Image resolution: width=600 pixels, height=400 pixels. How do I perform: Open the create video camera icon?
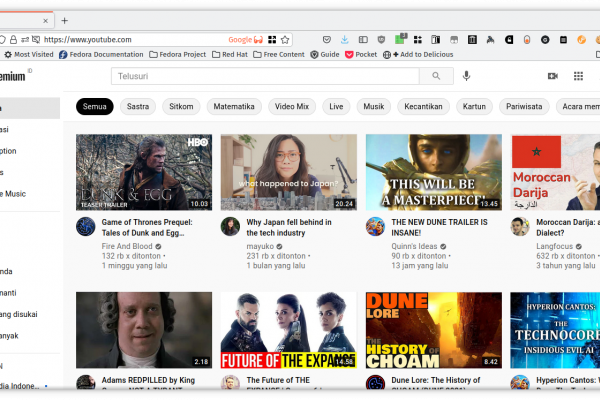[x=553, y=76]
